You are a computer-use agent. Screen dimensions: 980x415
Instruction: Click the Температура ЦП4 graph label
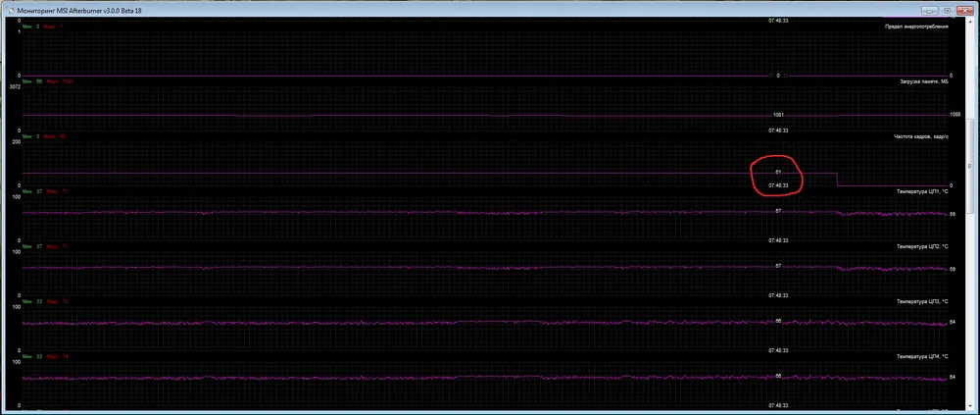tap(922, 355)
